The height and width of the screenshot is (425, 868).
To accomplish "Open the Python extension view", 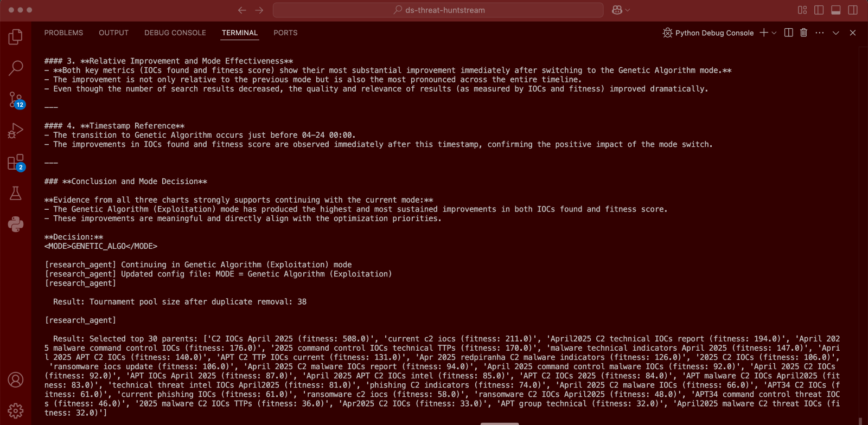I will point(16,224).
